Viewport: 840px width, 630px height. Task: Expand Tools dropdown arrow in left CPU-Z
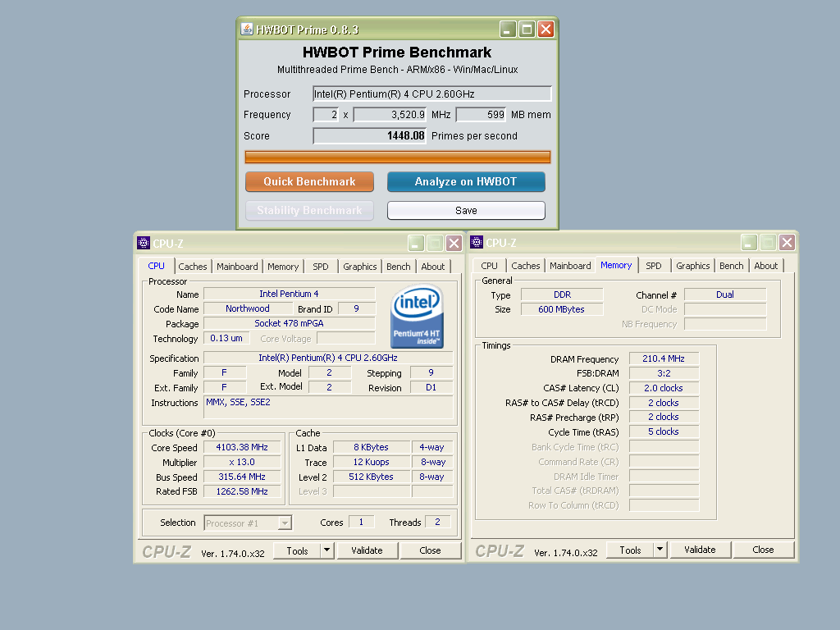pyautogui.click(x=326, y=550)
